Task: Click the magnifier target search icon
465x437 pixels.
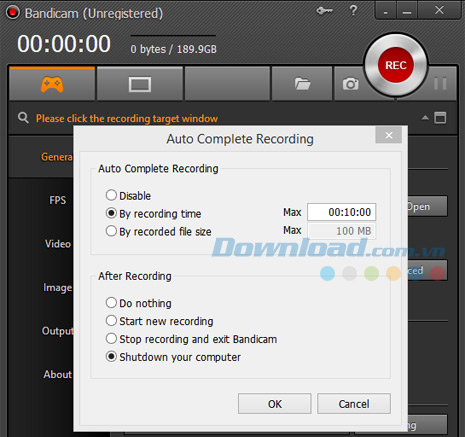Action: click(23, 118)
